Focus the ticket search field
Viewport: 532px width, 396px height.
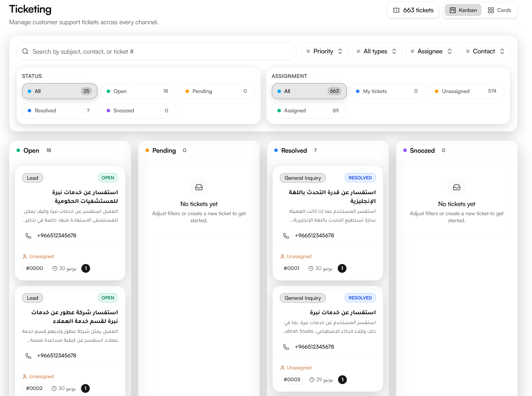click(x=156, y=52)
